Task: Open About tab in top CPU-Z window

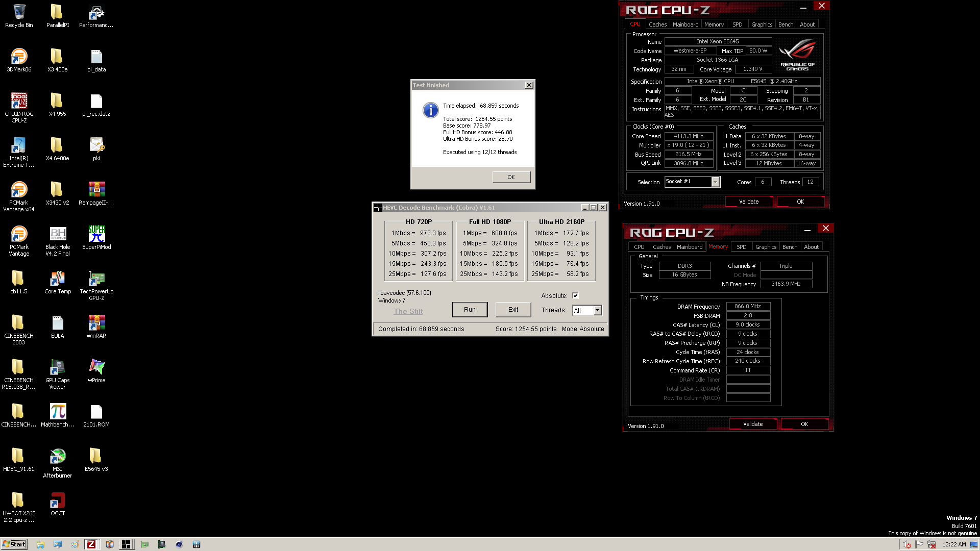Action: click(807, 24)
